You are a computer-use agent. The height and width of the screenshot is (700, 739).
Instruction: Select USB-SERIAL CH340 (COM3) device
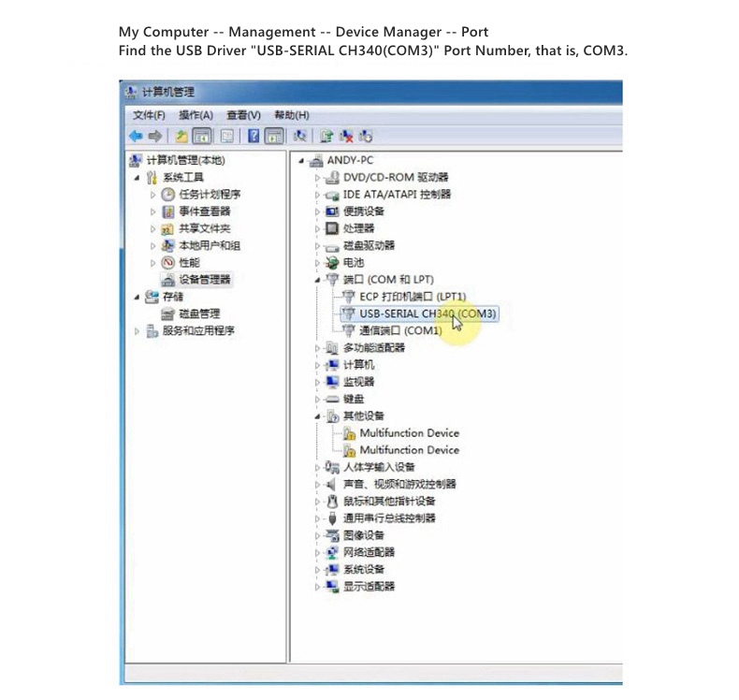427,314
